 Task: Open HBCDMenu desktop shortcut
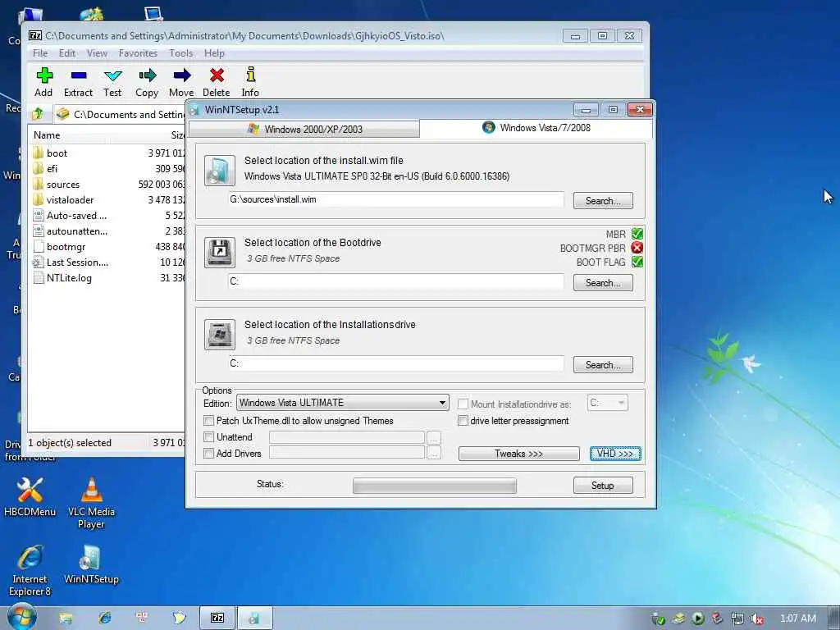[x=30, y=496]
